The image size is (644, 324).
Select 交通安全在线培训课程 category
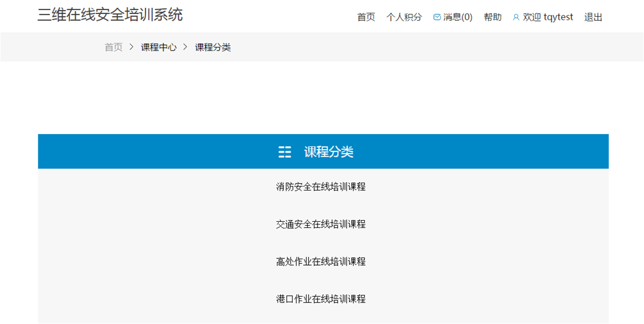pos(321,224)
